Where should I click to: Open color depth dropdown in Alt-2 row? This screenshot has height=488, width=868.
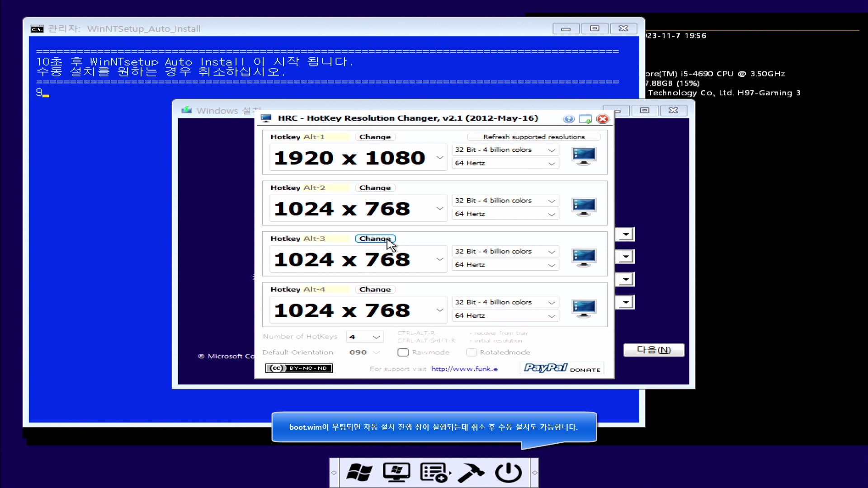click(x=551, y=201)
